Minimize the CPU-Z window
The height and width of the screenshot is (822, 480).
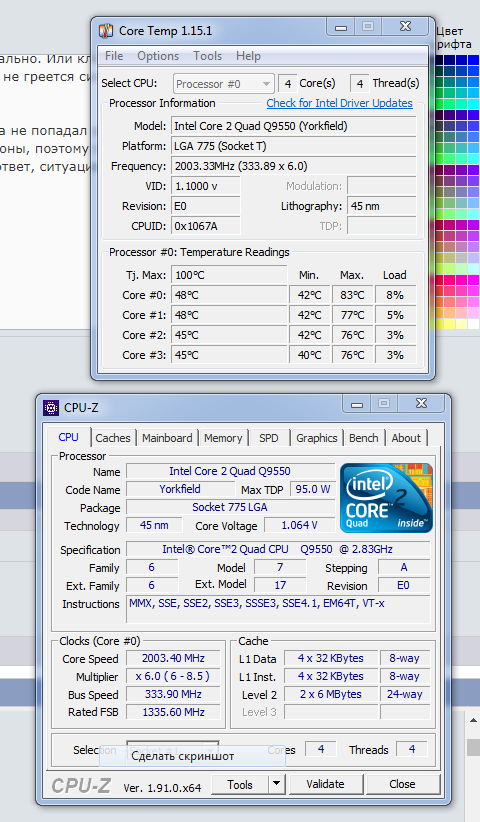tap(357, 404)
